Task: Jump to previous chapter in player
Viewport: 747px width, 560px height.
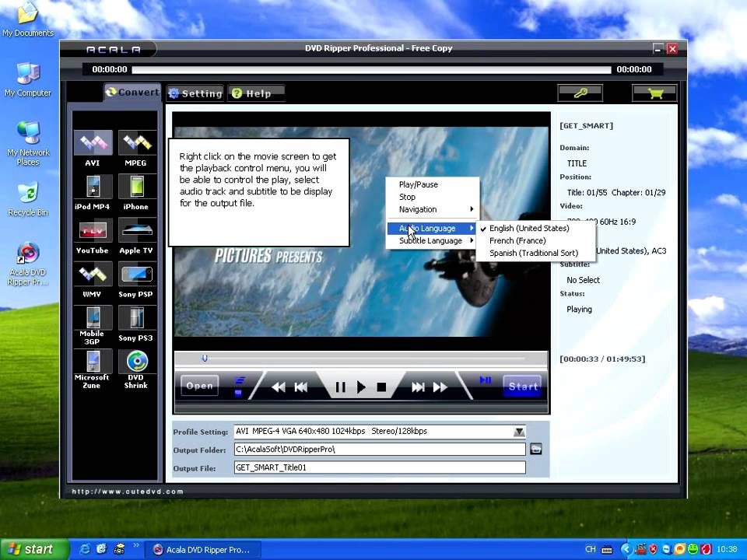Action: [x=301, y=387]
